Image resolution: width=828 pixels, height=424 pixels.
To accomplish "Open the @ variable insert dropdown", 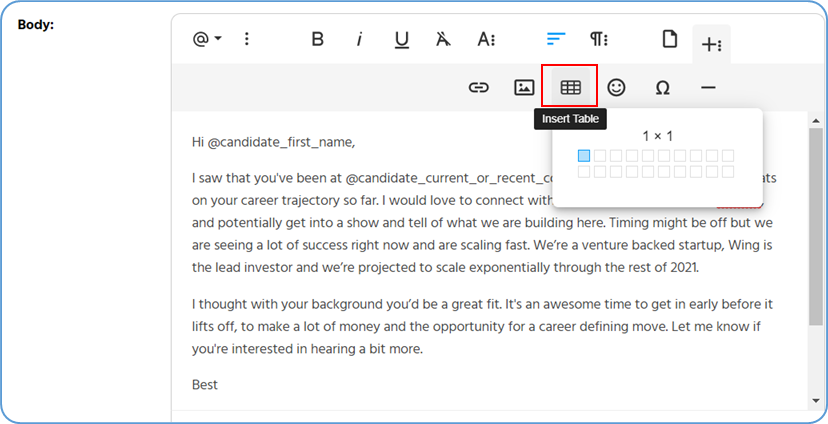I will tap(207, 40).
